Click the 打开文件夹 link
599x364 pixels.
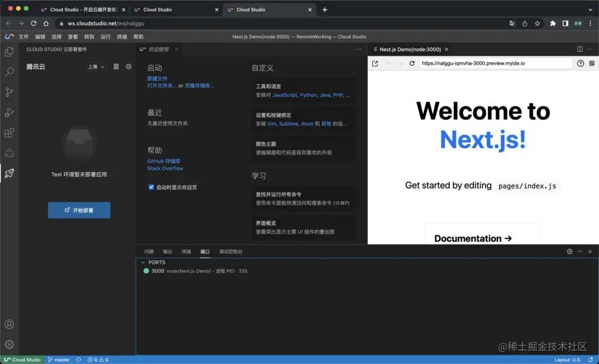coord(162,85)
